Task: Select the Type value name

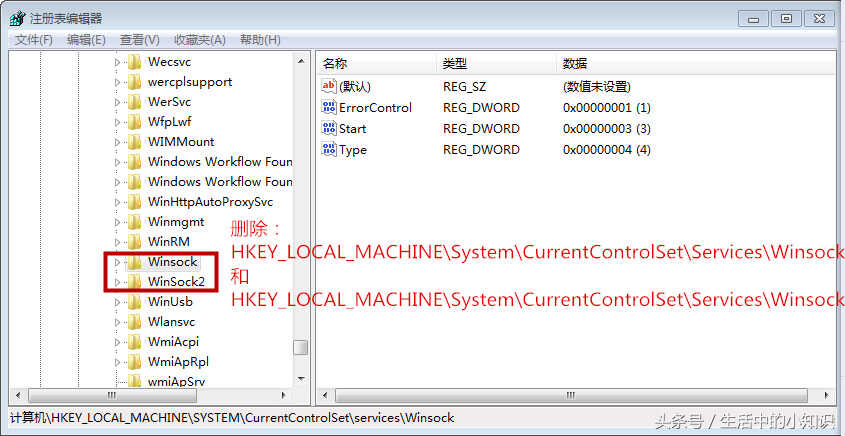Action: coord(353,150)
